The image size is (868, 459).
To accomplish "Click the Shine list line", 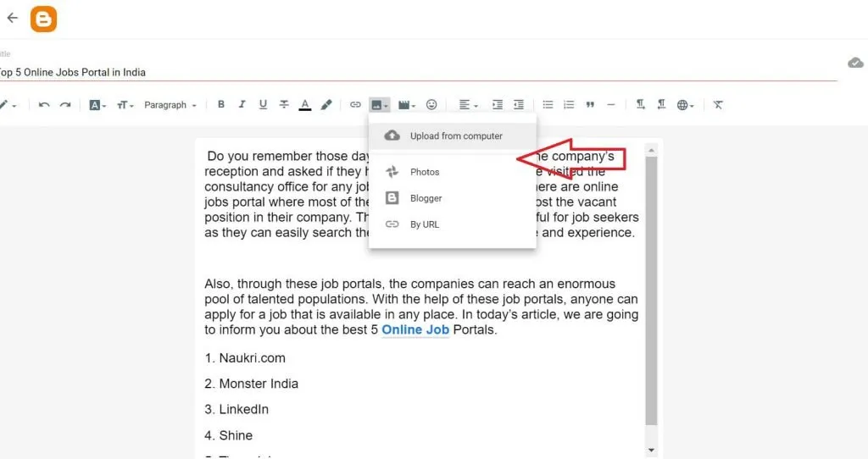I will tap(229, 435).
